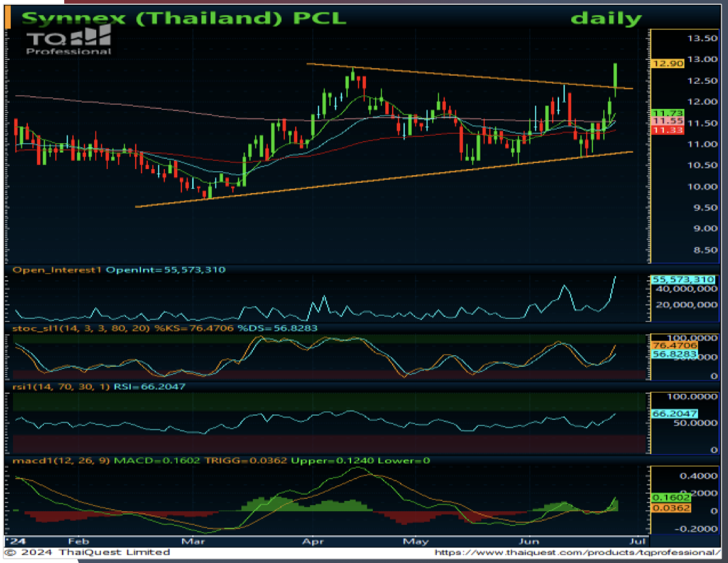Screen dimensions: 728x563
Task: Click the 0.4000 MACD axis label
Action: tap(698, 476)
